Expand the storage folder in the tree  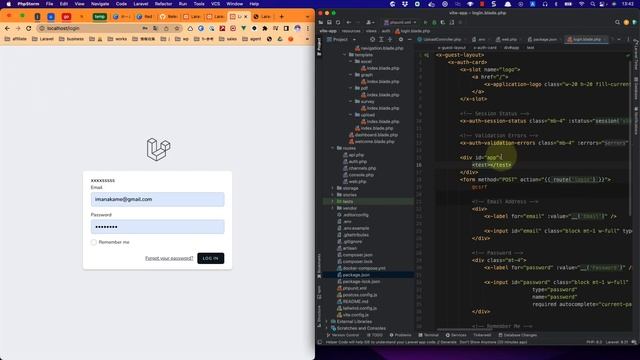333,188
